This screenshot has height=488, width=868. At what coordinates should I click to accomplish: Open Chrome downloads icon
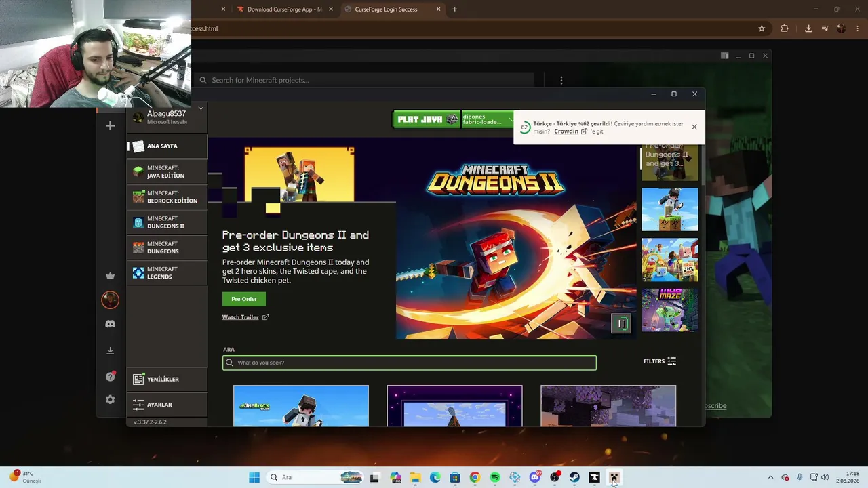pyautogui.click(x=808, y=28)
